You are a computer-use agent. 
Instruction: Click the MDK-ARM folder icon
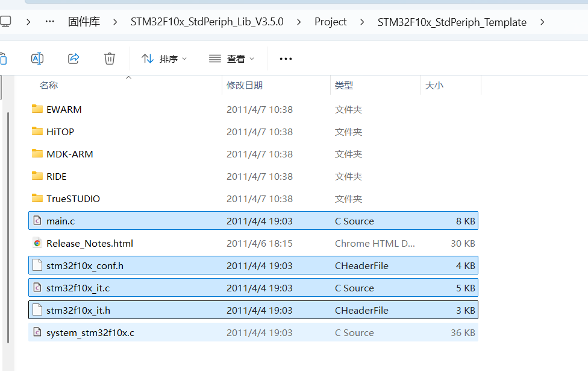tap(37, 154)
